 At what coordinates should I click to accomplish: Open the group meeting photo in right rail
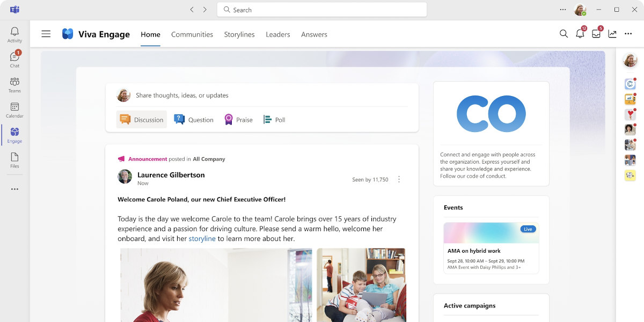630,145
